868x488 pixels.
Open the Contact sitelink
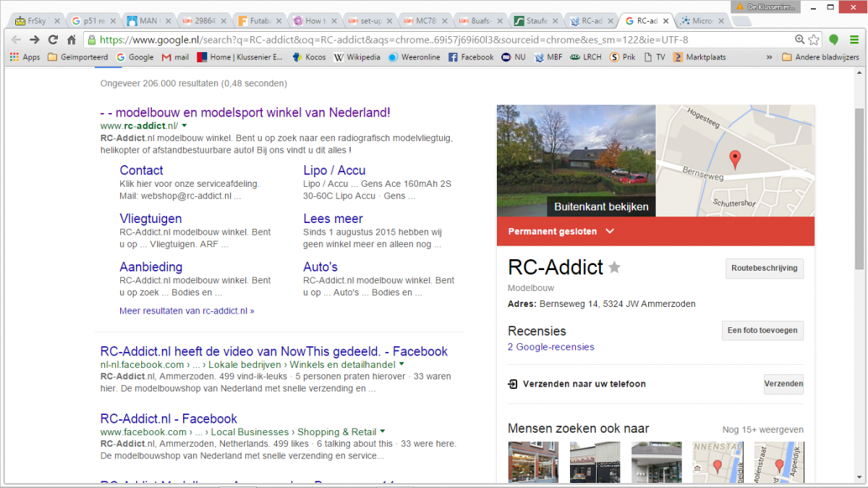click(141, 170)
